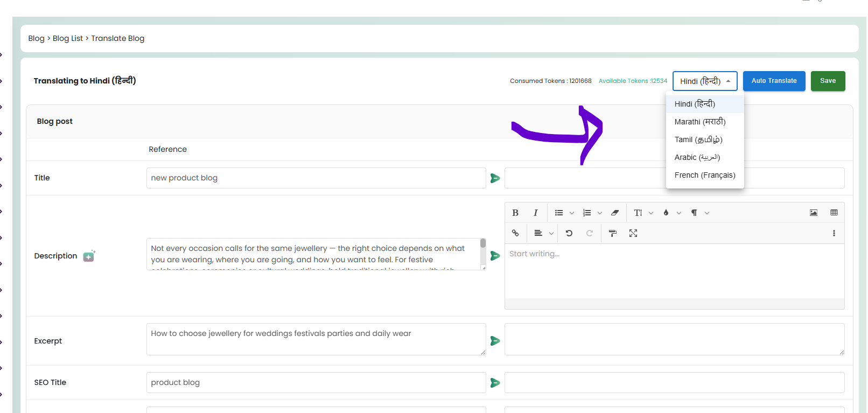Insert a table into the description
Screen dimensions: 868x413
(x=834, y=213)
